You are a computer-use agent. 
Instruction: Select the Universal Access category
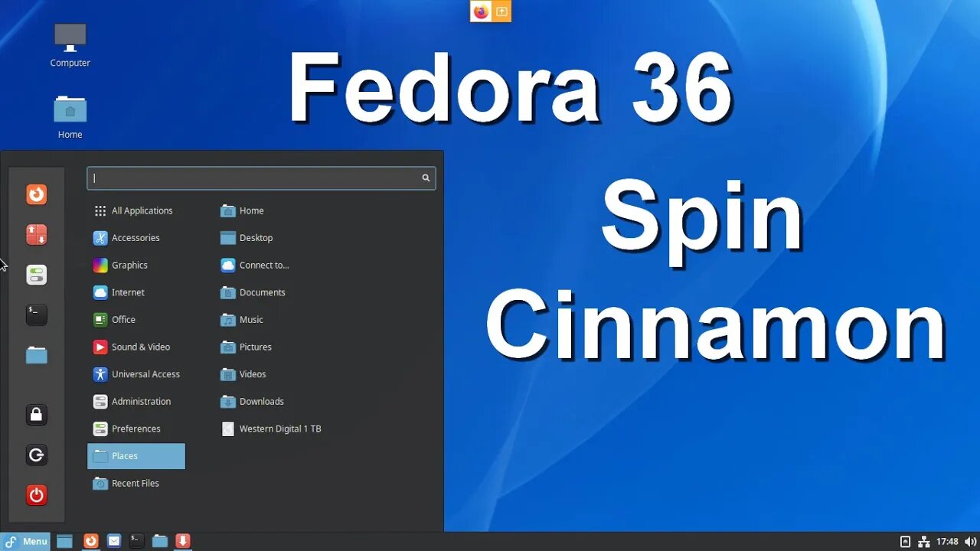coord(136,374)
